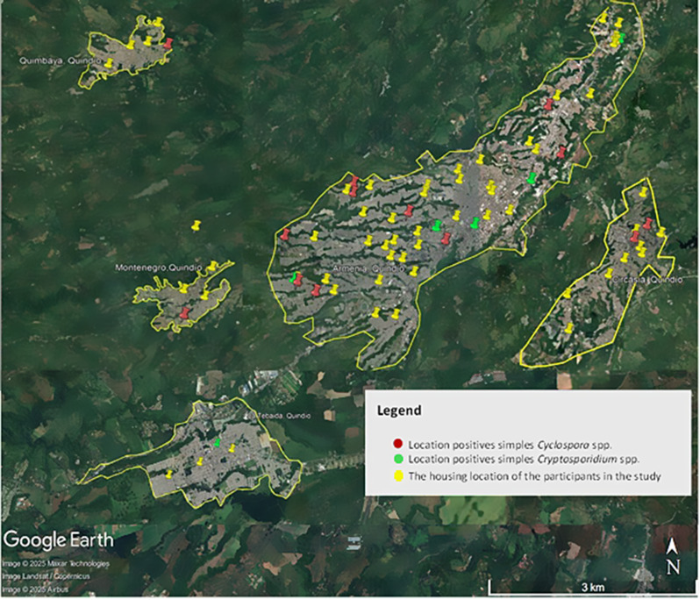This screenshot has height=600, width=700.
Task: Select the green pin in La Tebaida
Action: point(217,441)
